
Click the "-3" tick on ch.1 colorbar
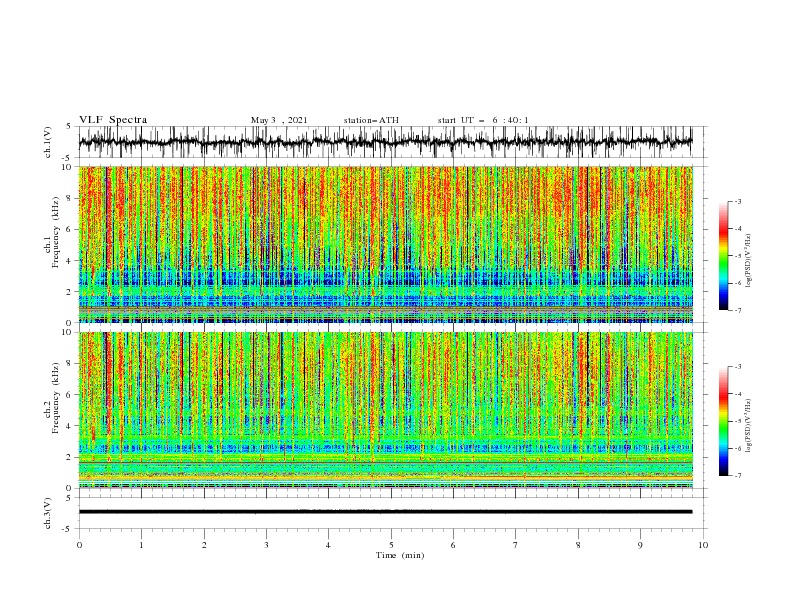(x=737, y=201)
